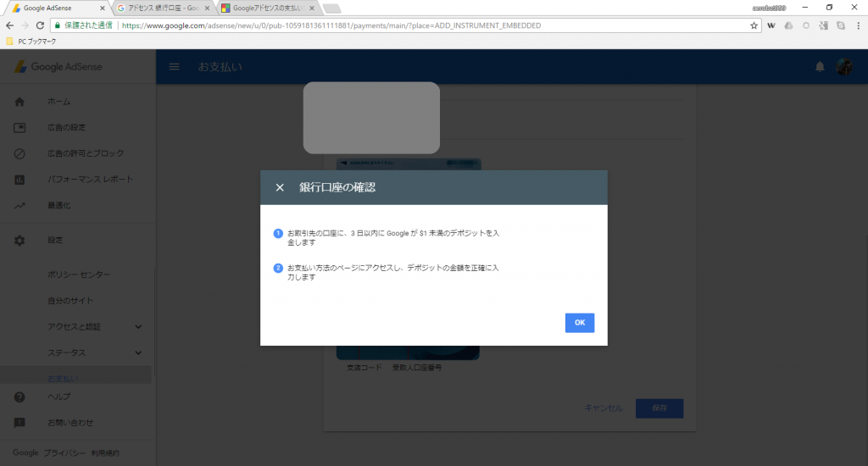The width and height of the screenshot is (868, 466).
Task: Bookmark this page with the star icon
Action: pyautogui.click(x=754, y=25)
